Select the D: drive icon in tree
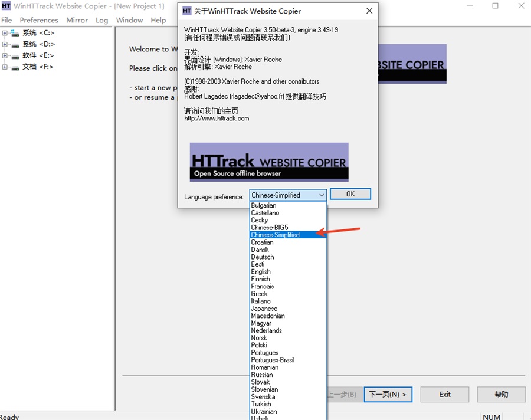 point(15,44)
